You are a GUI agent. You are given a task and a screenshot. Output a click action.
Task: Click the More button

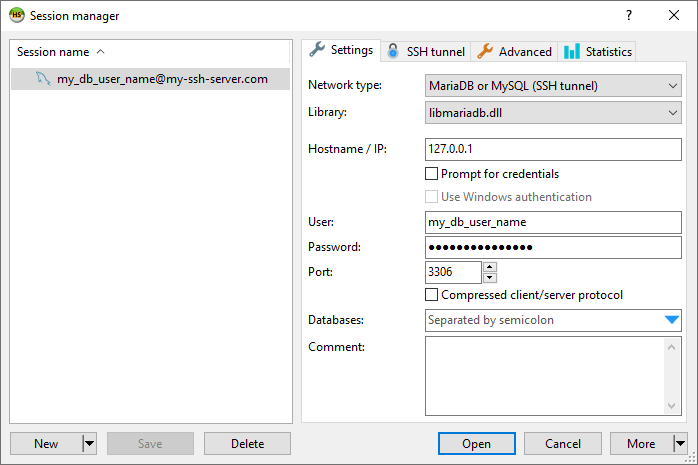point(641,444)
